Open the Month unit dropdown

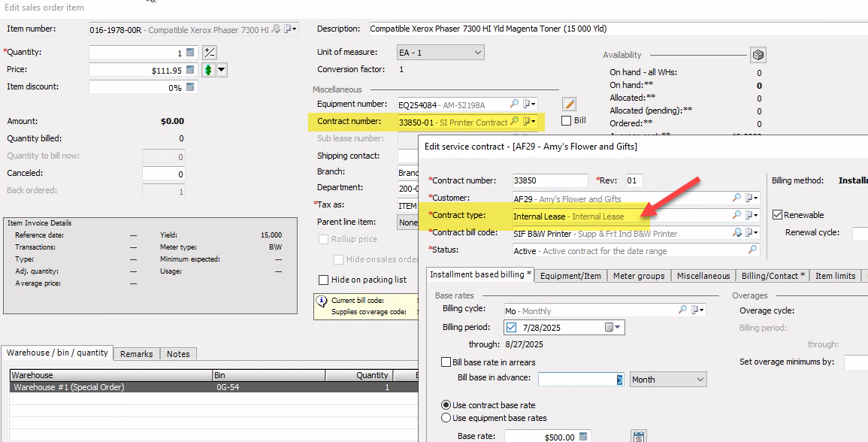point(668,380)
